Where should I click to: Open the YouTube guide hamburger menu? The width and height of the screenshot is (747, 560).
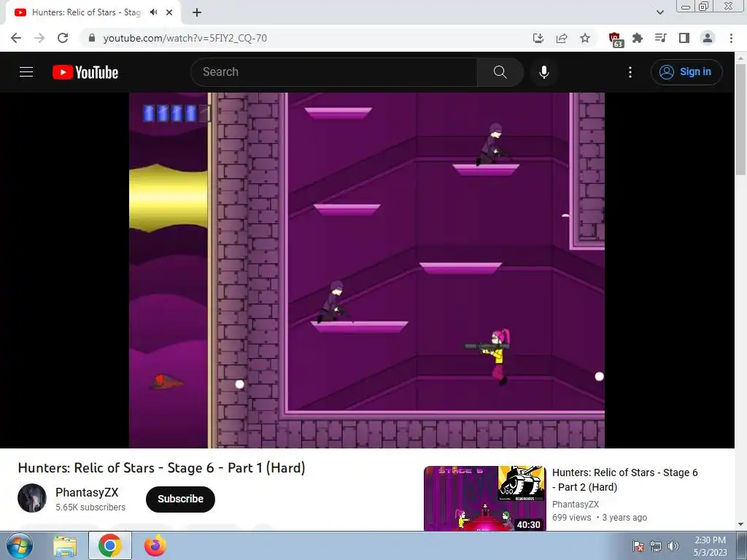(26, 72)
